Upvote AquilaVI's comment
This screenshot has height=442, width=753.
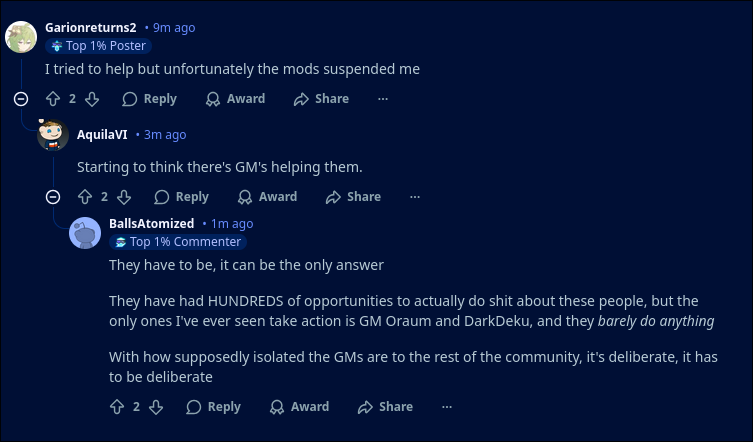point(85,197)
